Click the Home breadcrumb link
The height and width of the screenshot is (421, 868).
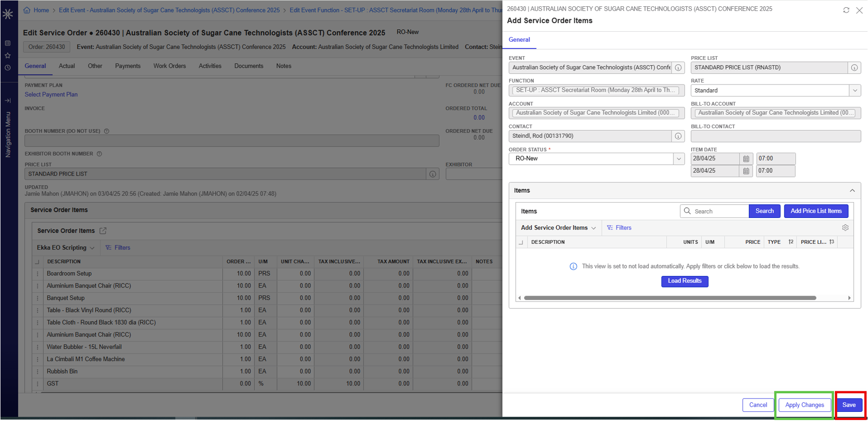tap(41, 10)
